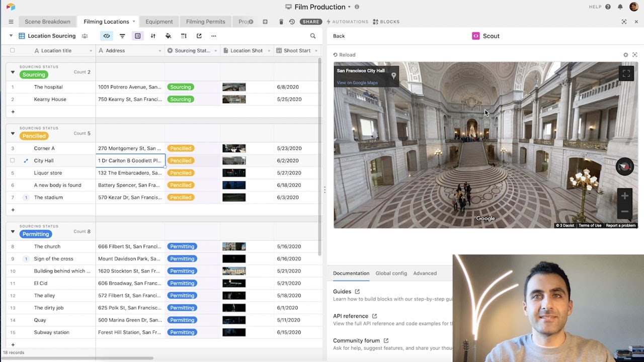Collapse the Sourcing group
The image size is (644, 362).
[x=13, y=72]
